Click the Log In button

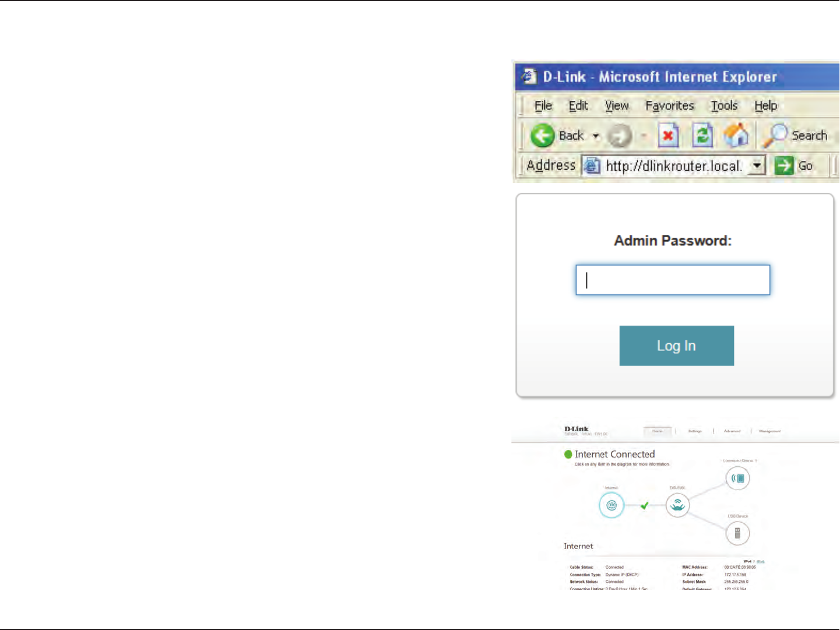click(x=676, y=346)
